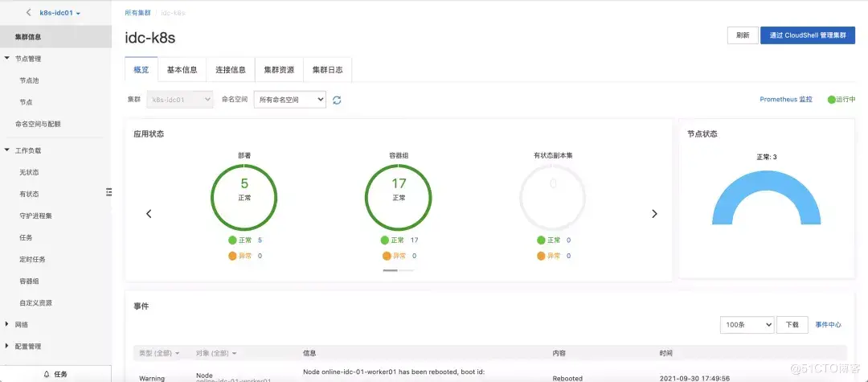868x382 pixels.
Task: Switch to the 连接信息 tab
Action: (x=231, y=70)
